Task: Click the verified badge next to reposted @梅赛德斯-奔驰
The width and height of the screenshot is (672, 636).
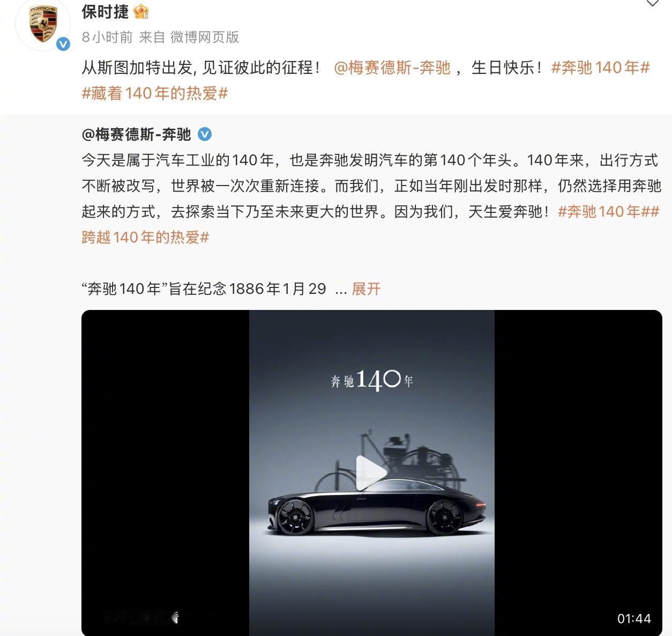Action: click(x=205, y=134)
